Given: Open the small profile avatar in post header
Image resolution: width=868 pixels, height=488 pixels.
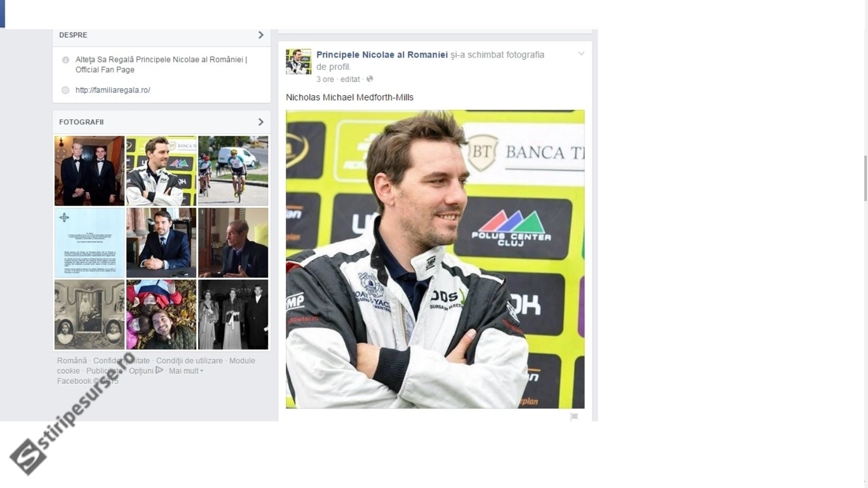Looking at the screenshot, I should [298, 61].
